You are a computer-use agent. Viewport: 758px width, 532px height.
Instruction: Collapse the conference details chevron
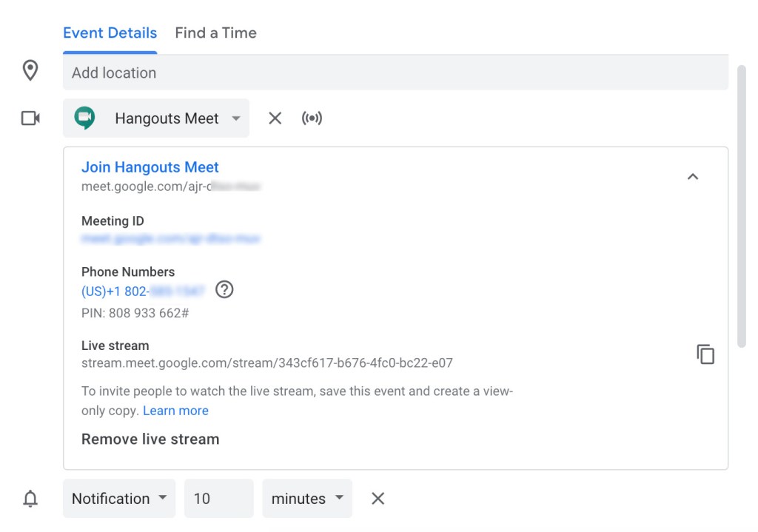693,177
